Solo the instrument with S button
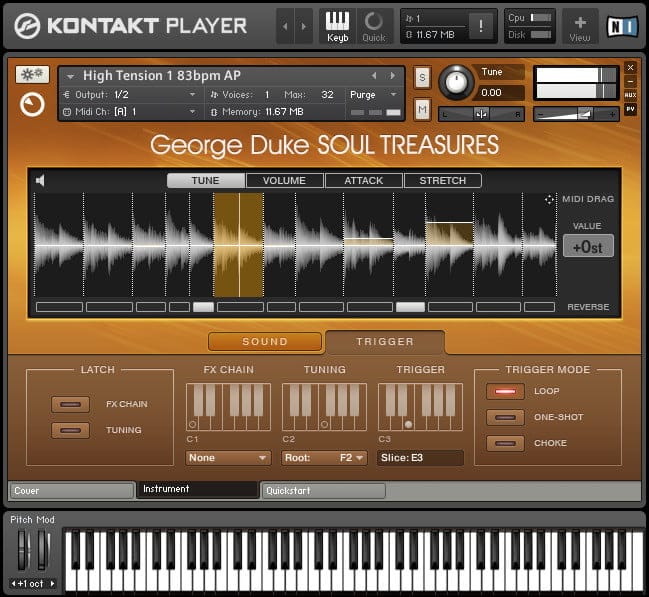The height and width of the screenshot is (597, 649). 422,77
